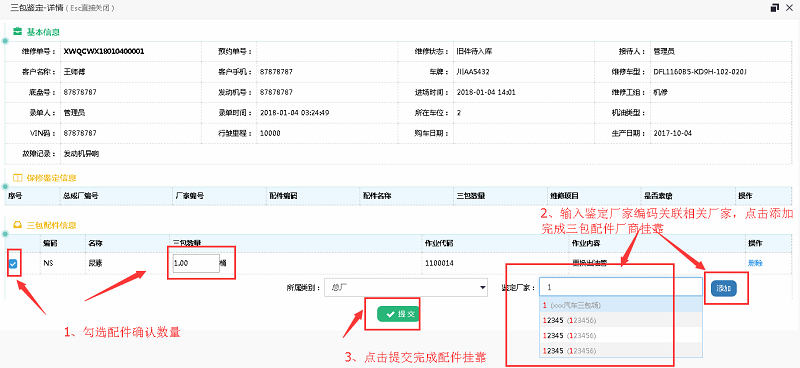
Task: Click the checkmark icon on the 提交 button
Action: coord(390,314)
